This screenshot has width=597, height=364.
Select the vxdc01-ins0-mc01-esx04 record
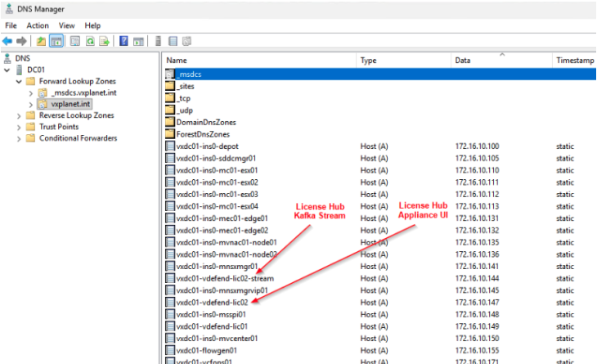click(x=217, y=206)
